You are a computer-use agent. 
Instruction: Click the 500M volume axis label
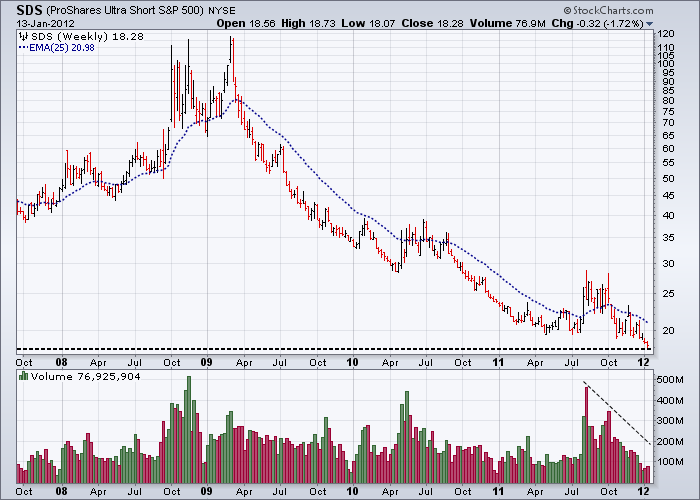point(670,380)
